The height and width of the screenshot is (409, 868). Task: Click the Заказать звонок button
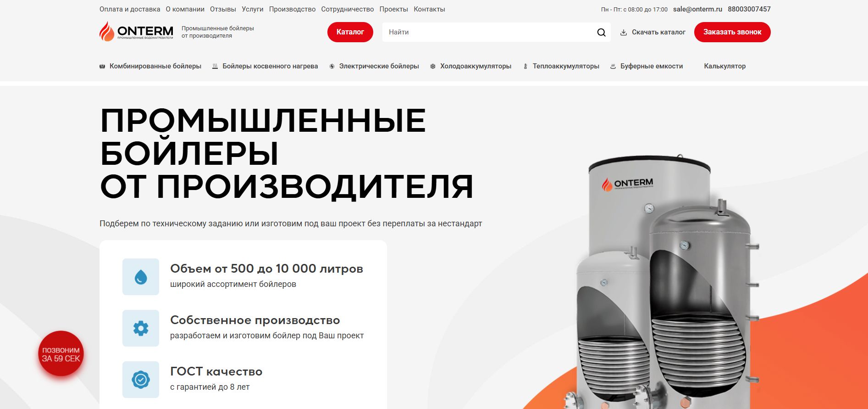coord(732,32)
